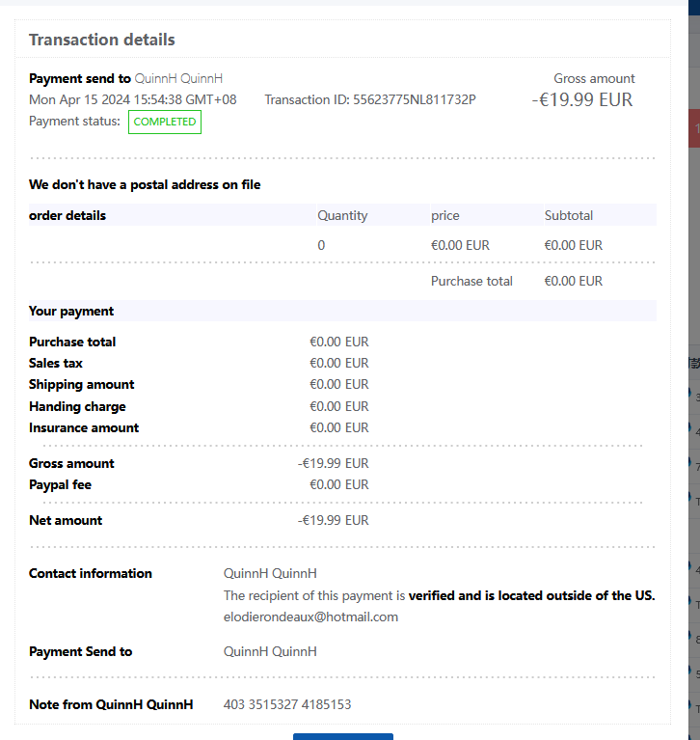Click the Purchase total €0.00 EUR value in order table
Screen dimensions: 700x740
573,281
